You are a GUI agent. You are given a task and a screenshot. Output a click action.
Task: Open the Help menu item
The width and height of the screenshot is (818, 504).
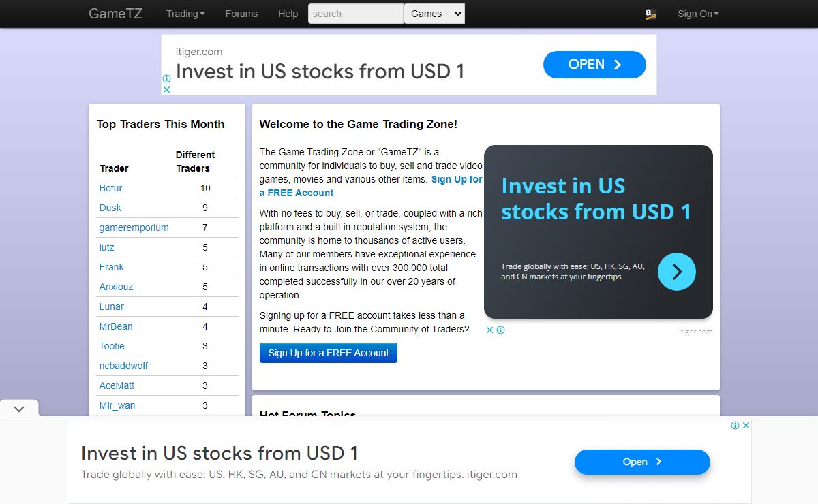point(288,14)
